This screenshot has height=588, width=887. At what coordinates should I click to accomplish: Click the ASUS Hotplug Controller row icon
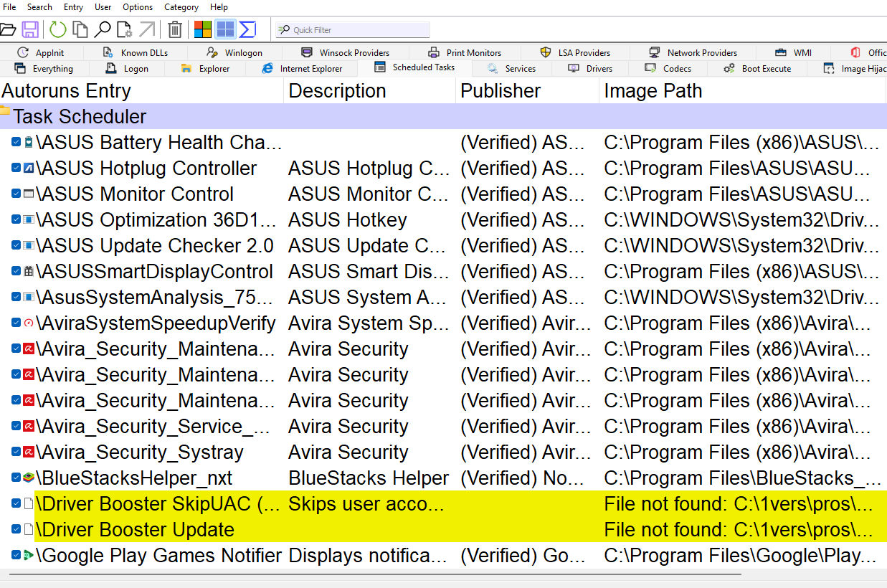29,169
